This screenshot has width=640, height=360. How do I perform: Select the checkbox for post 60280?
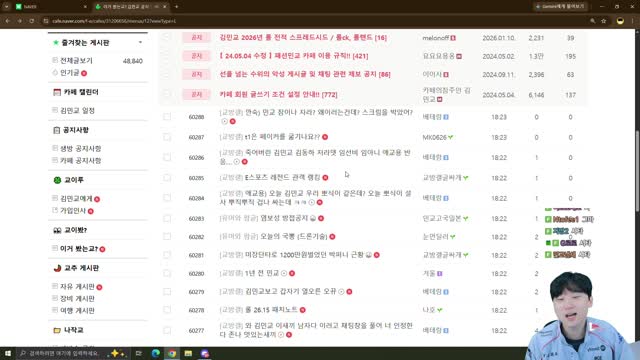pyautogui.click(x=167, y=273)
